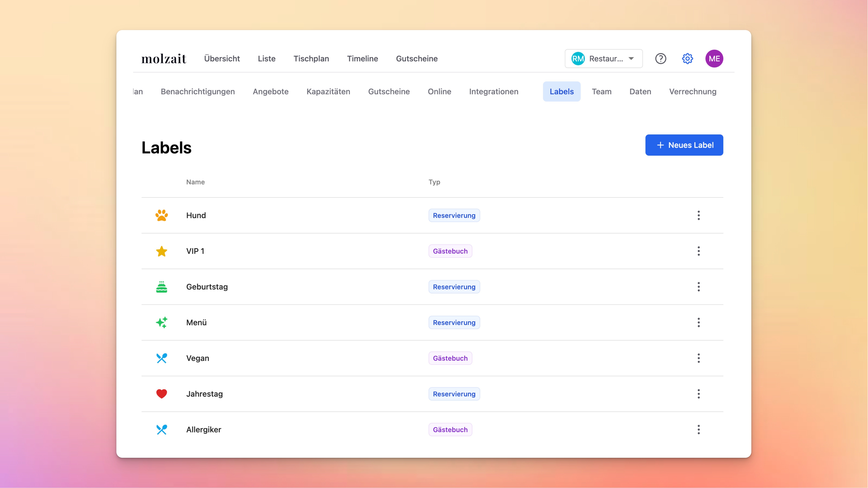
Task: Click the Reservierung badge for Jahrestag
Action: (x=454, y=394)
